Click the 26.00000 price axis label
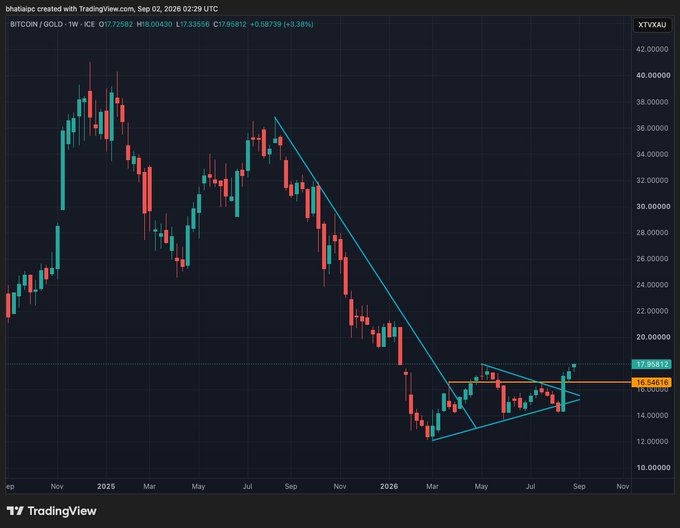 tap(652, 259)
